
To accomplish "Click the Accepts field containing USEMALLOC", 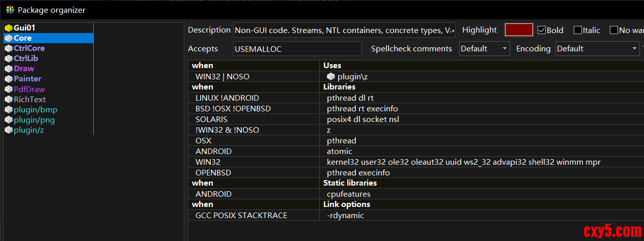I will coord(297,49).
